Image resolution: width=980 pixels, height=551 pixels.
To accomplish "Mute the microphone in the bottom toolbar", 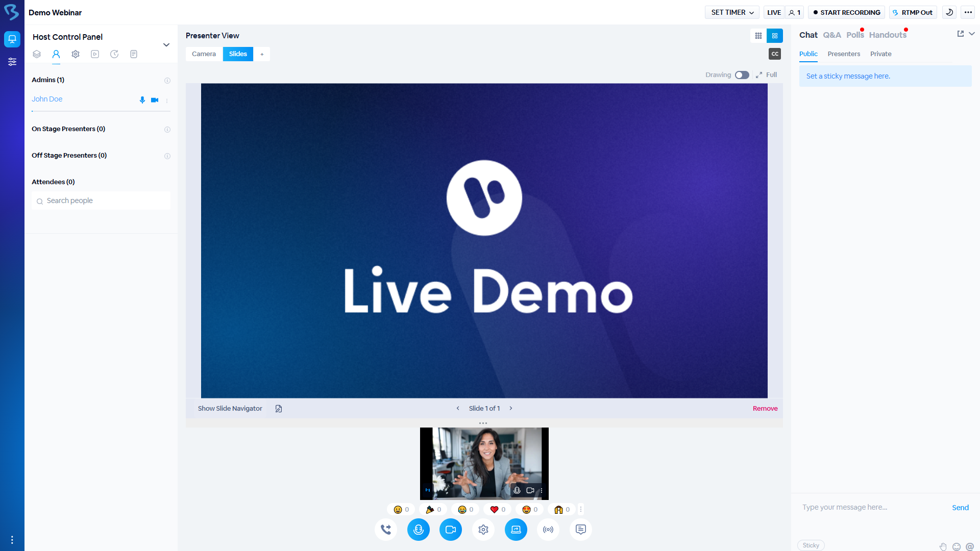I will tap(419, 530).
